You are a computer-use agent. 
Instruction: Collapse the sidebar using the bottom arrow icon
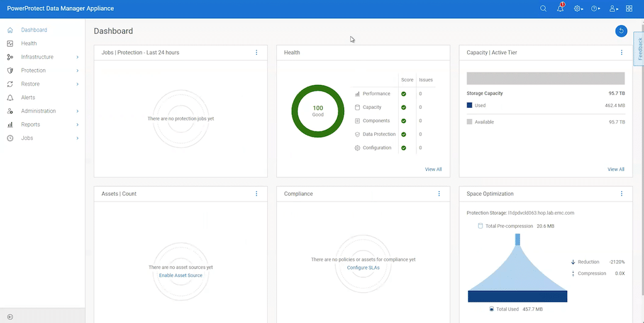coord(10,317)
